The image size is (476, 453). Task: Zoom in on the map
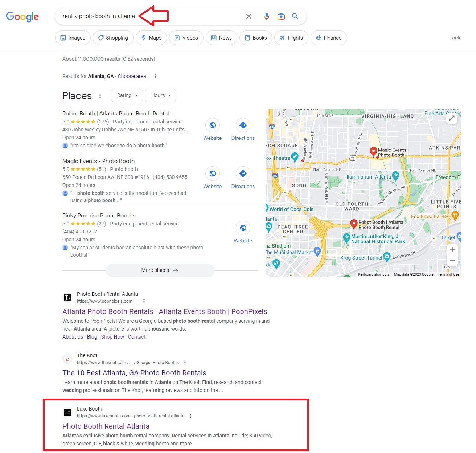pos(452,249)
